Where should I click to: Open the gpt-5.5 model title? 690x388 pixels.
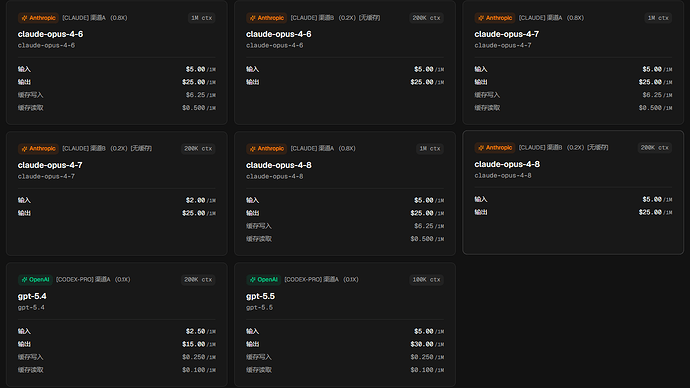(x=260, y=296)
